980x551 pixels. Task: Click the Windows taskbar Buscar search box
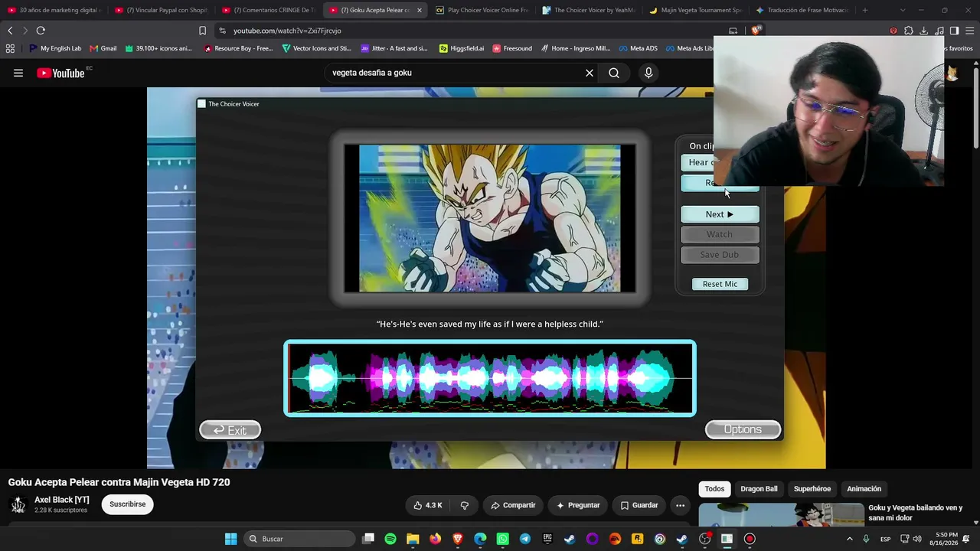300,539
